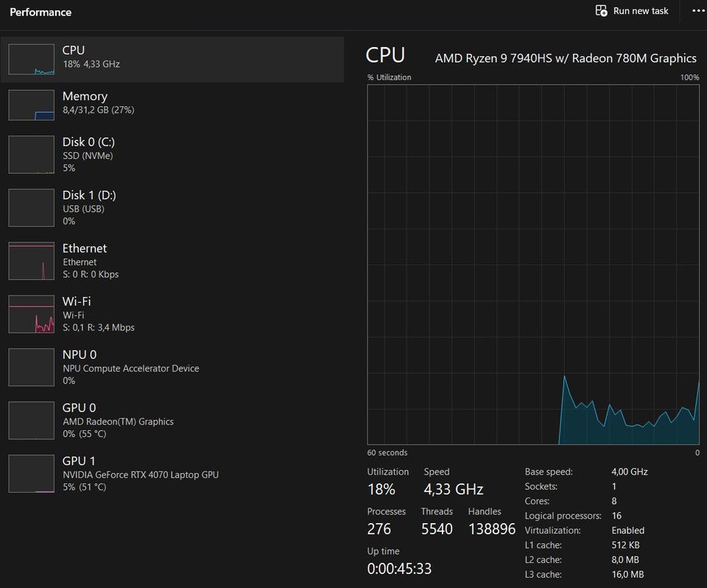707x588 pixels.
Task: Click the Sockets value 1
Action: click(614, 486)
